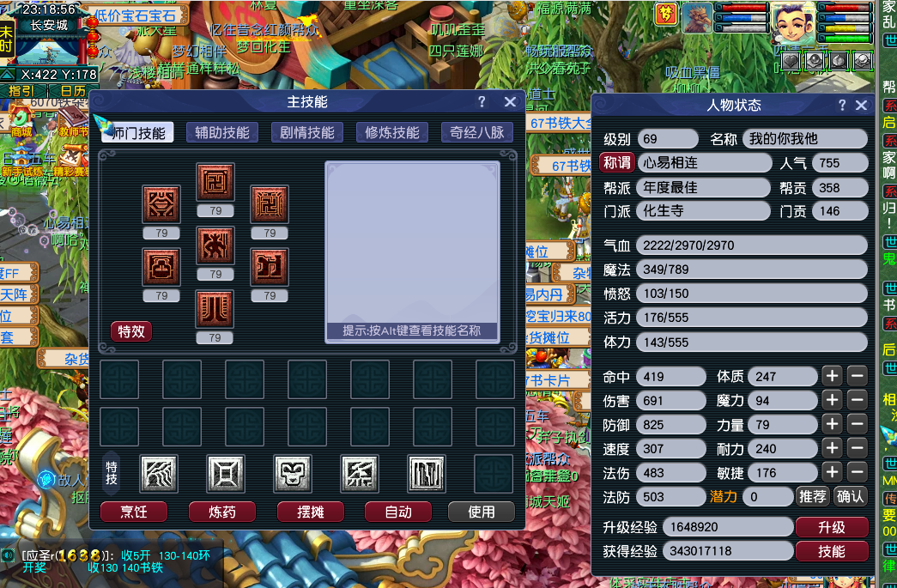Screen dimensions: 897x588
Task: Select the red swastika-pattern skill icon at top center
Action: tap(215, 183)
